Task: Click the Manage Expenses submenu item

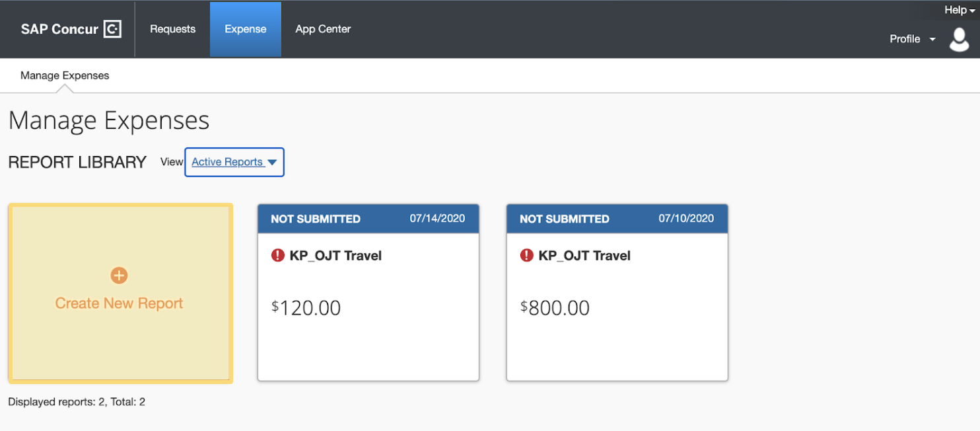Action: pos(65,75)
